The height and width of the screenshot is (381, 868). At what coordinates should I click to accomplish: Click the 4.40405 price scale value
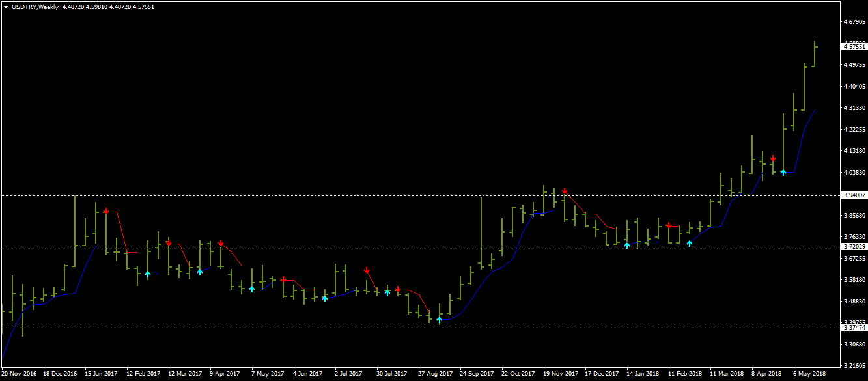point(854,87)
